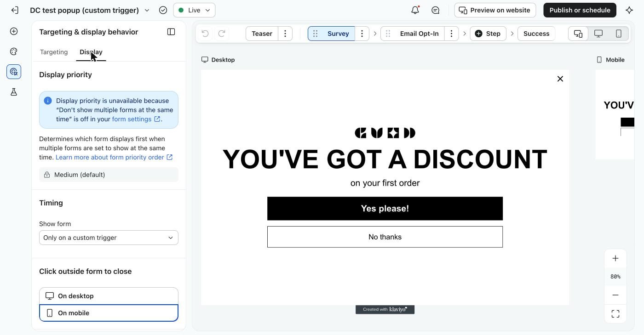This screenshot has width=644, height=335.
Task: Select the Display tab
Action: tap(91, 52)
